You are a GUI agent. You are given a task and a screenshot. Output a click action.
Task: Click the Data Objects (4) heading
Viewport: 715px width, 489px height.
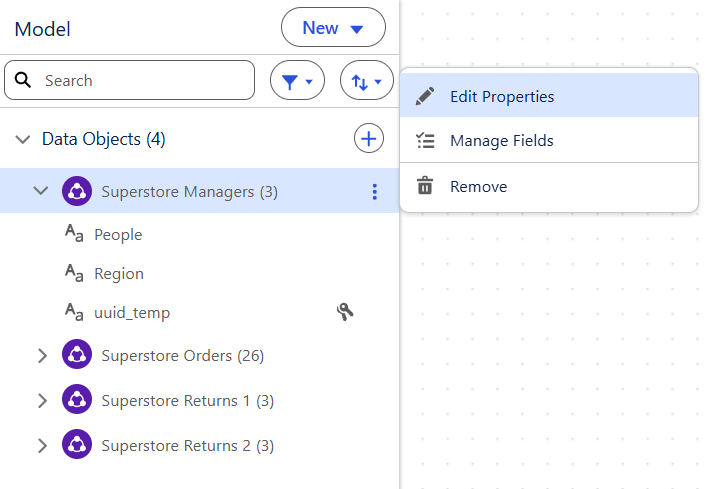click(104, 139)
